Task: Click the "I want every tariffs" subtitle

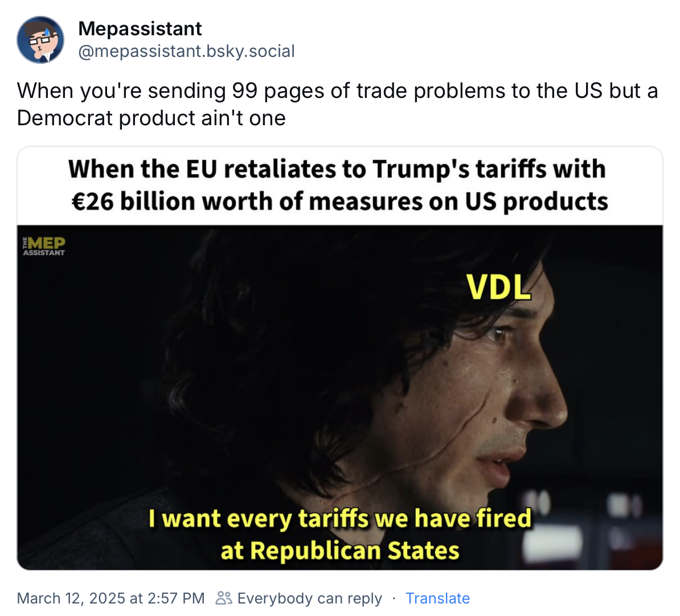Action: [x=340, y=518]
